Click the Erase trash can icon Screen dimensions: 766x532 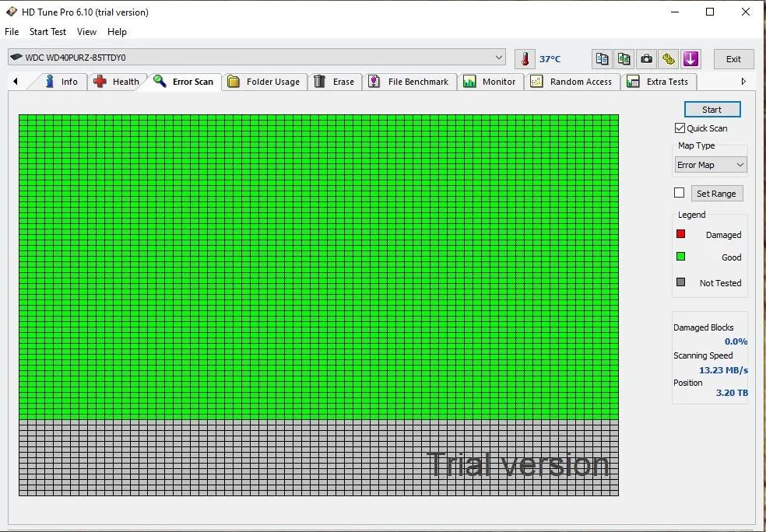(x=319, y=81)
